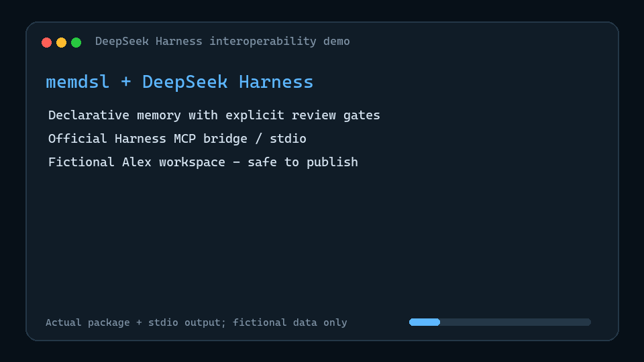Screen dimensions: 644x362
Task: Click the footer 'Actual package + stdio output; fictional data only'
Action: (197, 322)
